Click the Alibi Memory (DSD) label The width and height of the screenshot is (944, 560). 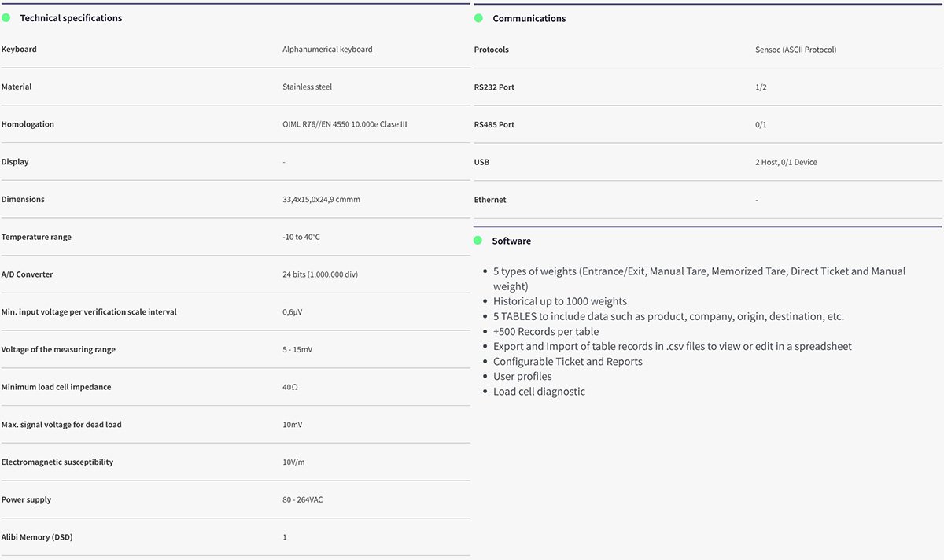pos(37,537)
